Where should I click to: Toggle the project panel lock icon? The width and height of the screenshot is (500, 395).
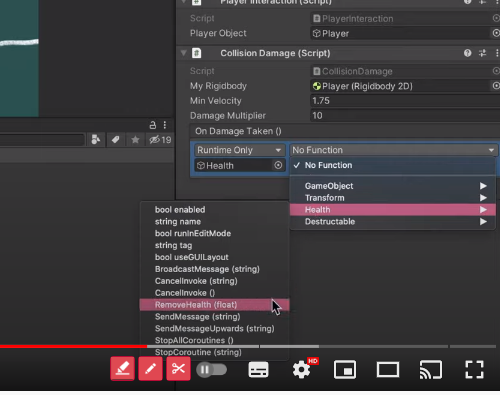coord(153,125)
